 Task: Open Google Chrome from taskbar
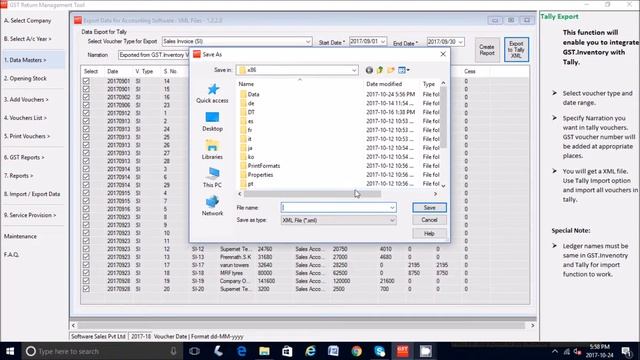[x=356, y=351]
